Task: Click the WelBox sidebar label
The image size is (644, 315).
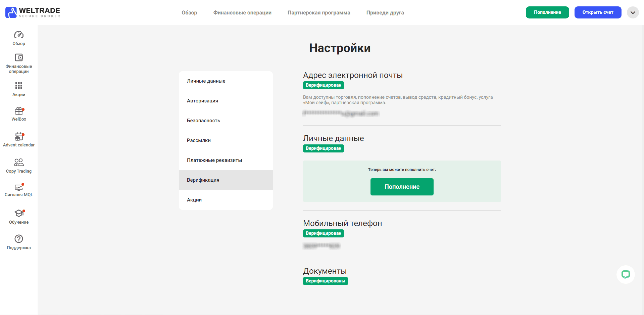Action: tap(19, 119)
